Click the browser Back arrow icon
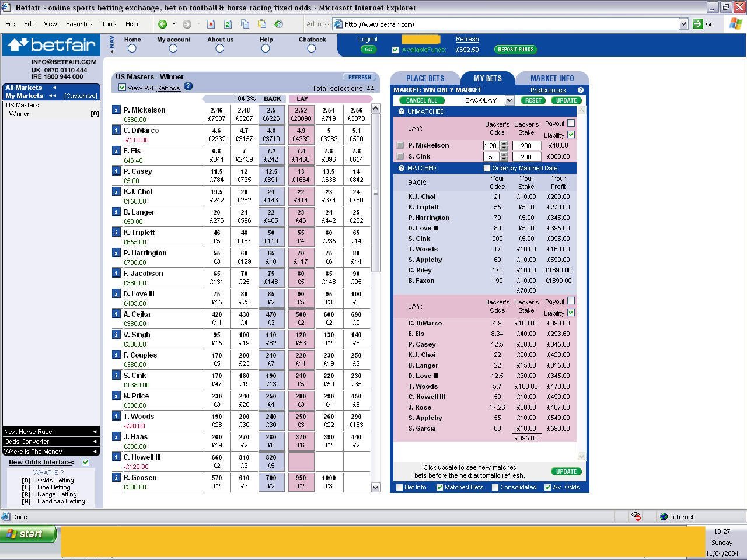This screenshot has height=560, width=747. tap(162, 24)
